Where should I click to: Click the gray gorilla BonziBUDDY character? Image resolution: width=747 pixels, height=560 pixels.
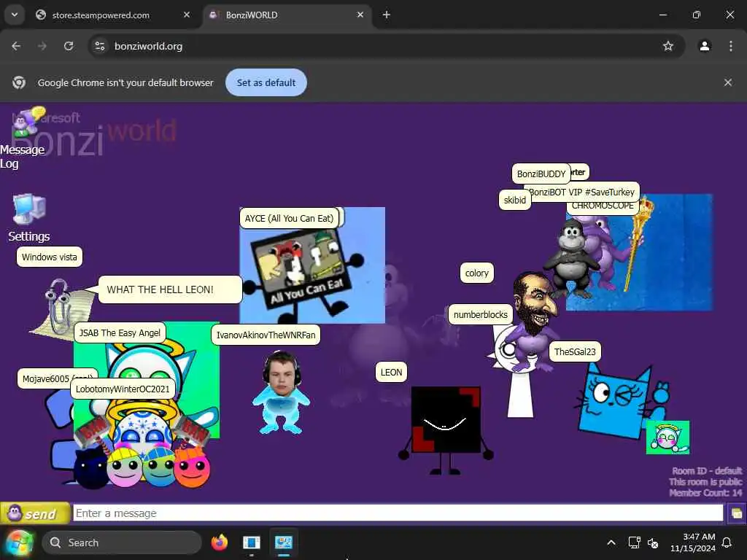(571, 257)
